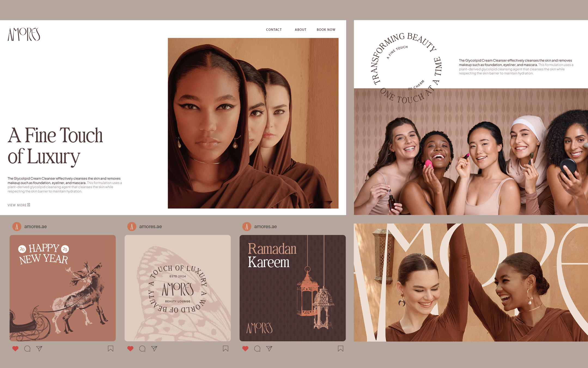Image resolution: width=588 pixels, height=368 pixels.
Task: Click the Amores logo in the header
Action: 24,34
